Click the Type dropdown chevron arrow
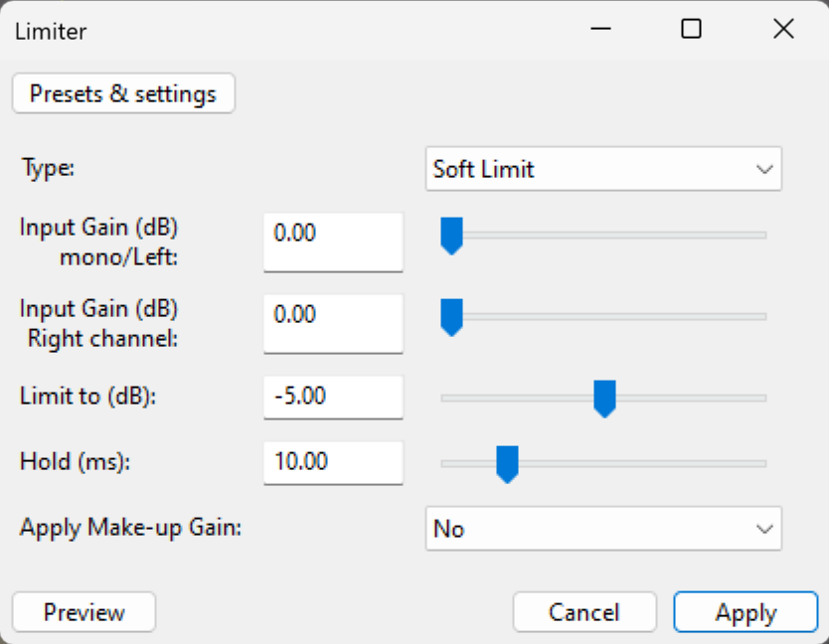This screenshot has height=644, width=829. tap(765, 169)
